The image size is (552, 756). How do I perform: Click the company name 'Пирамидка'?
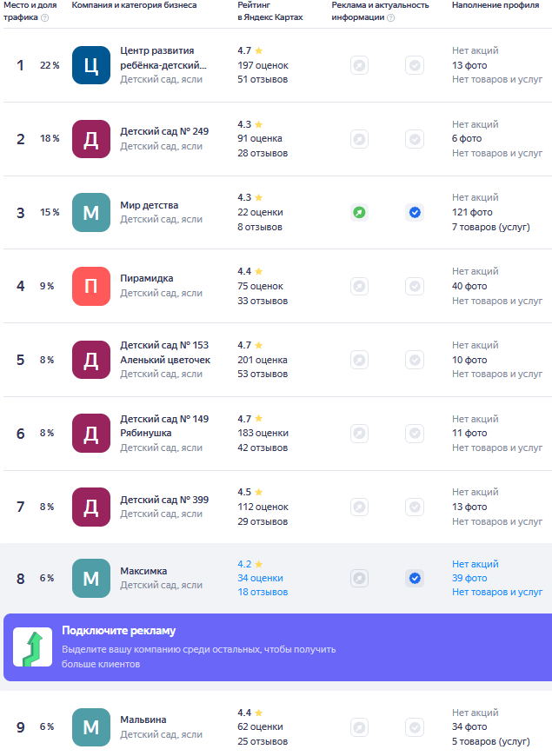click(147, 279)
